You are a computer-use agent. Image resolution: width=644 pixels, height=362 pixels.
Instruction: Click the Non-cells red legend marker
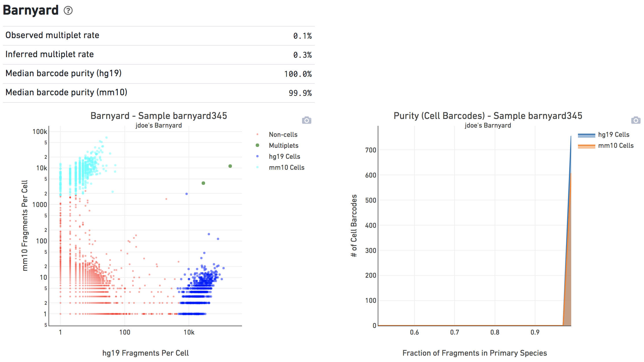(257, 135)
